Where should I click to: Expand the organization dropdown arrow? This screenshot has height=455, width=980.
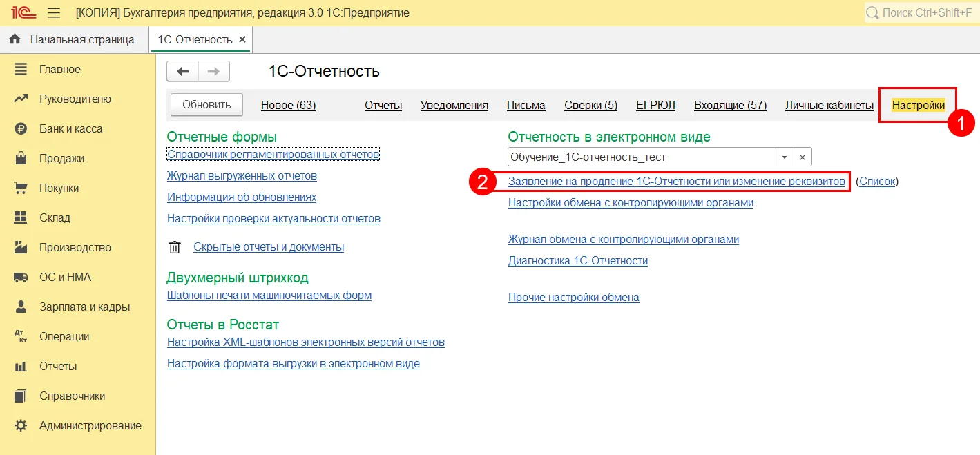click(x=785, y=157)
